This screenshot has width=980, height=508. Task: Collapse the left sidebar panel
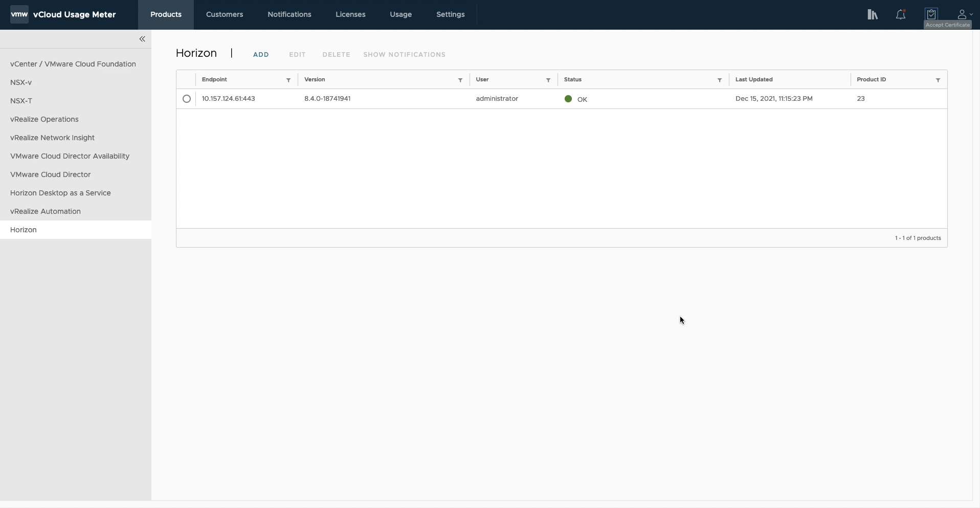click(142, 39)
